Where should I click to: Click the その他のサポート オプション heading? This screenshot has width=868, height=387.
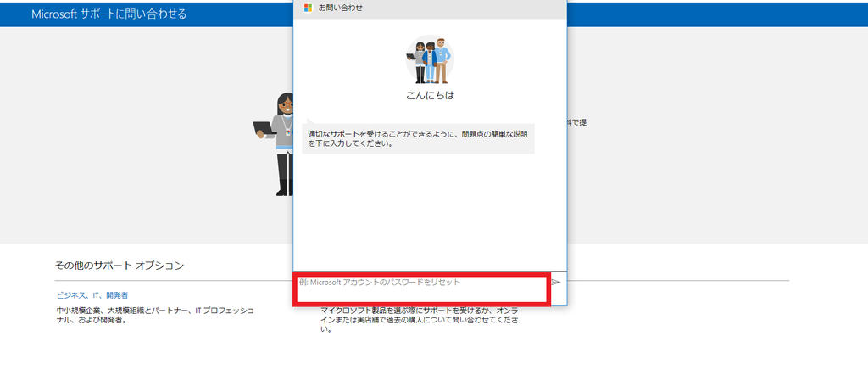click(120, 266)
